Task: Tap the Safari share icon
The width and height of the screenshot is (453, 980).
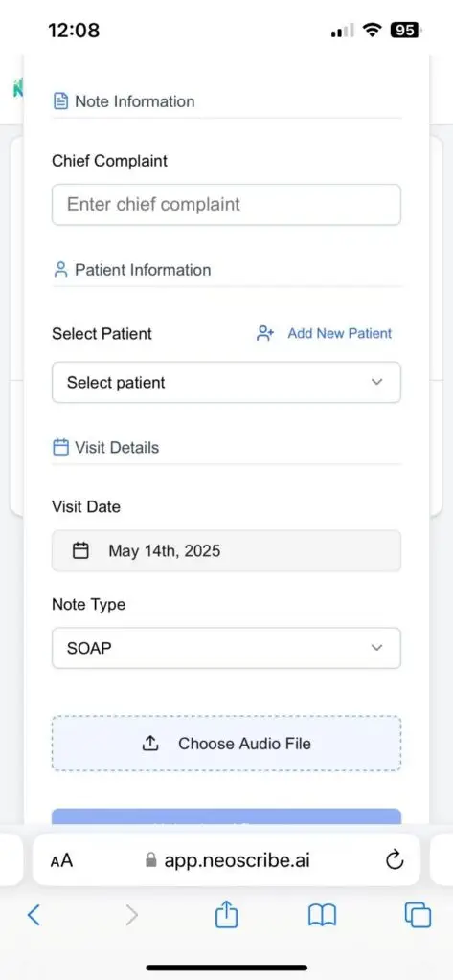Action: coord(226,915)
